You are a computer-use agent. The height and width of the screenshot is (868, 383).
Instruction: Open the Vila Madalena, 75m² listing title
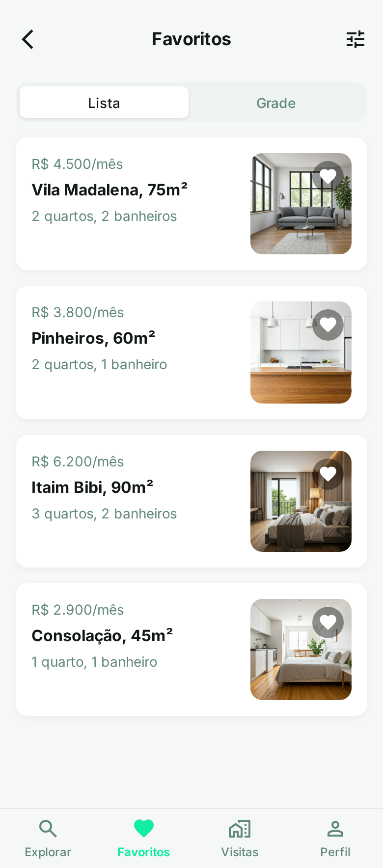109,190
